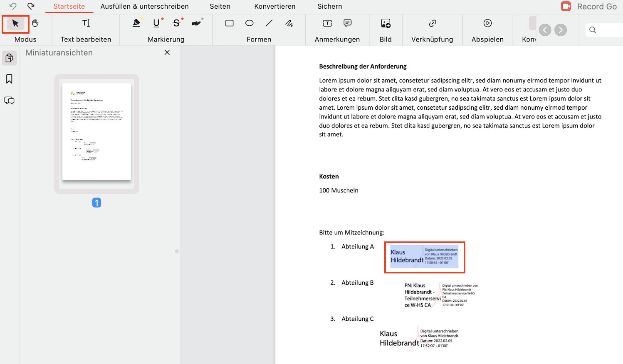Switch to the Seiten tab
The height and width of the screenshot is (364, 623).
[220, 6]
